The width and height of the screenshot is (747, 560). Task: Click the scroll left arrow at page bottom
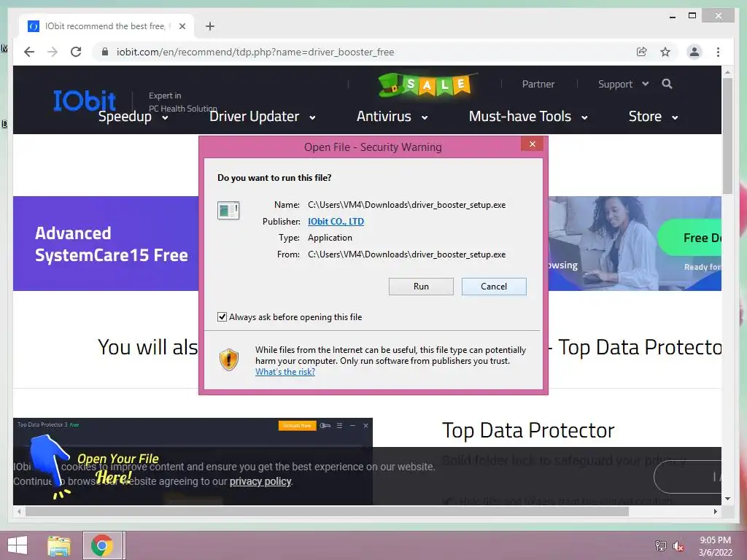click(19, 511)
